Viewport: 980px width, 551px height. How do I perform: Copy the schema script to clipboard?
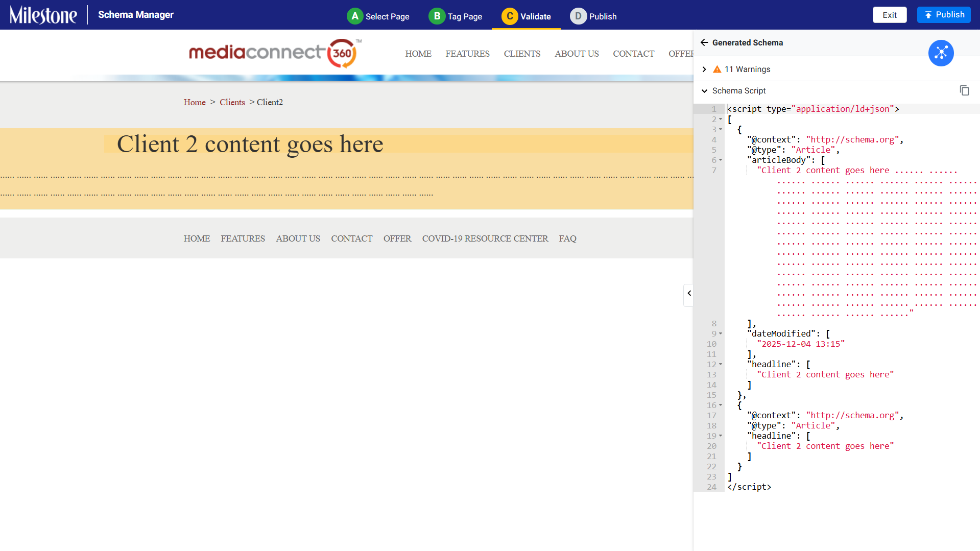pos(964,90)
